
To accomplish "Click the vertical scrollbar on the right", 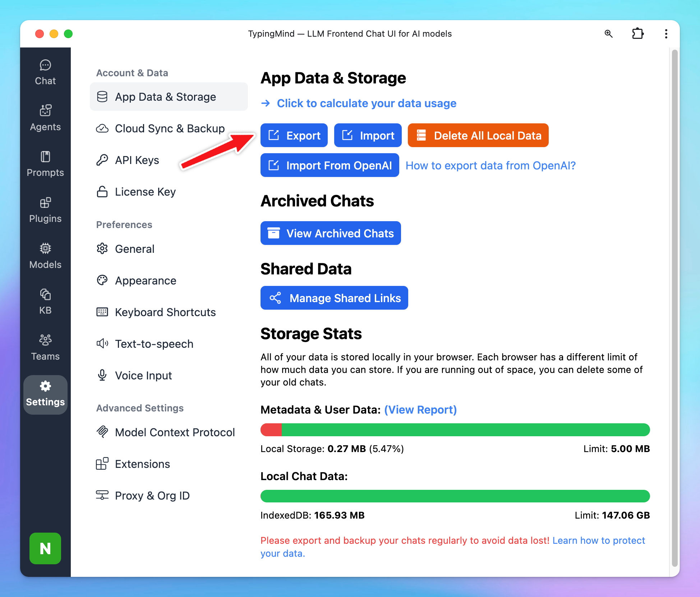I will tap(674, 309).
